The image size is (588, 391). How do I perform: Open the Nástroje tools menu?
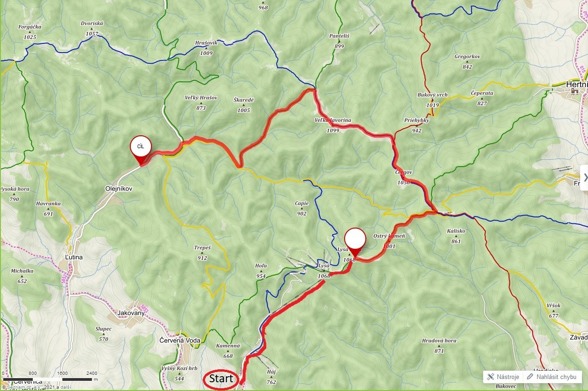tap(503, 377)
